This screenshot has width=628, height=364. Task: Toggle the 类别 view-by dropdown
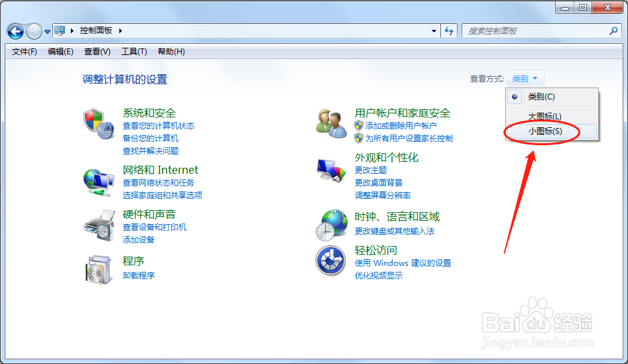pyautogui.click(x=525, y=78)
